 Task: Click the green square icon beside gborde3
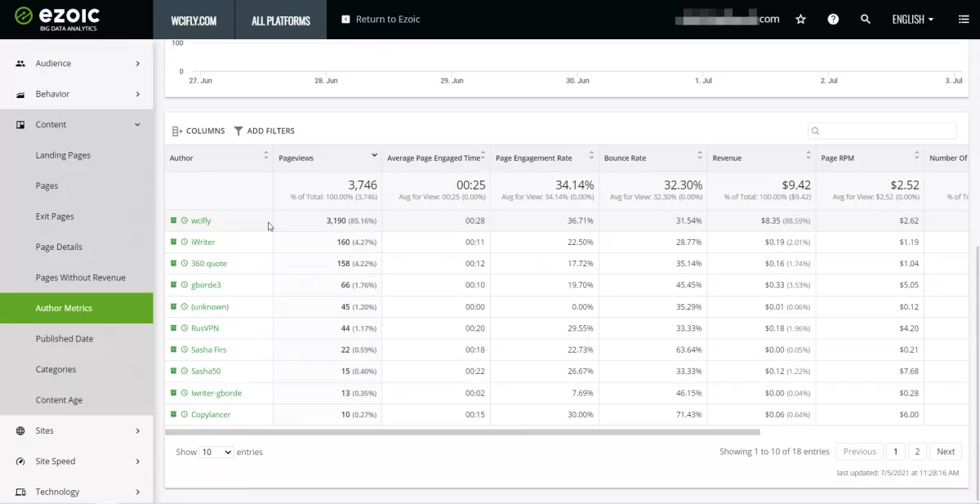(173, 285)
